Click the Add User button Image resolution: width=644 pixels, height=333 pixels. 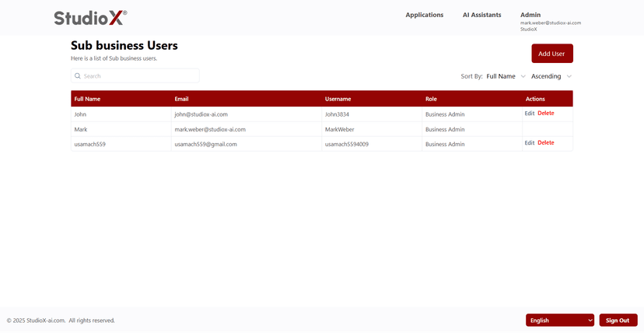coord(551,54)
